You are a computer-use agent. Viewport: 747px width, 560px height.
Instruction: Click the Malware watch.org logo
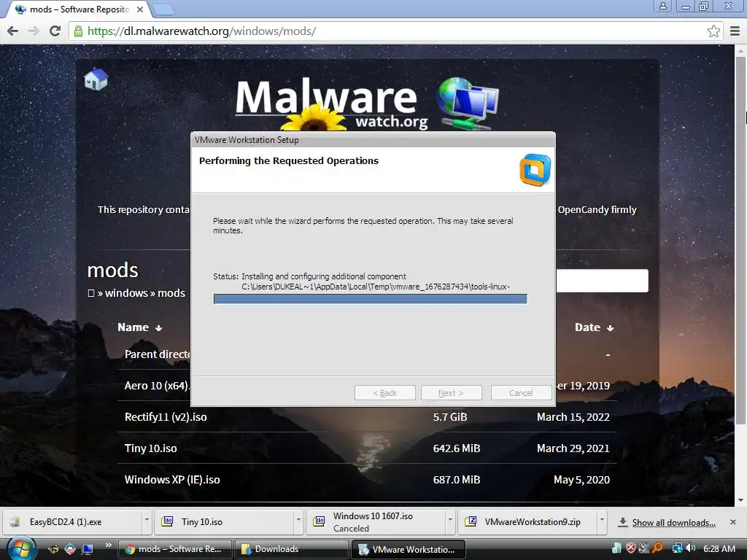332,105
